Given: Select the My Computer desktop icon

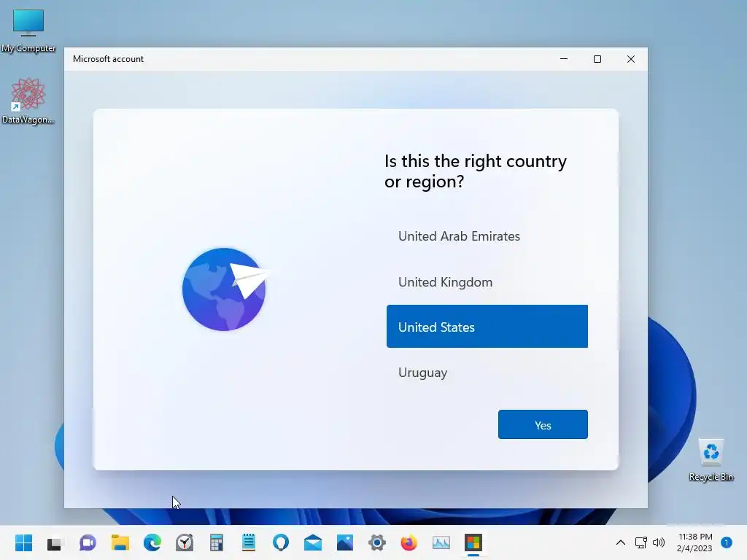Looking at the screenshot, I should (x=28, y=29).
